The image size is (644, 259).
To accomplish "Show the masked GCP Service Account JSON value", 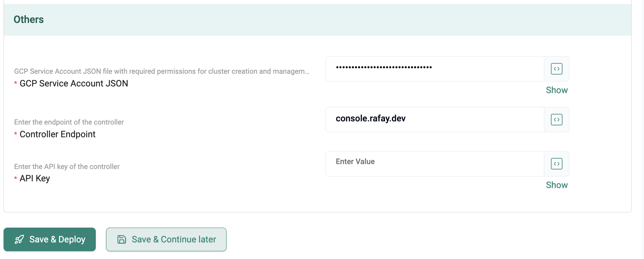I will click(556, 90).
